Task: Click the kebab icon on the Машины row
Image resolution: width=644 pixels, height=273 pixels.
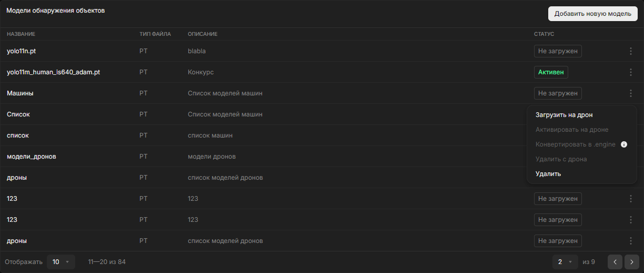Action: point(630,93)
